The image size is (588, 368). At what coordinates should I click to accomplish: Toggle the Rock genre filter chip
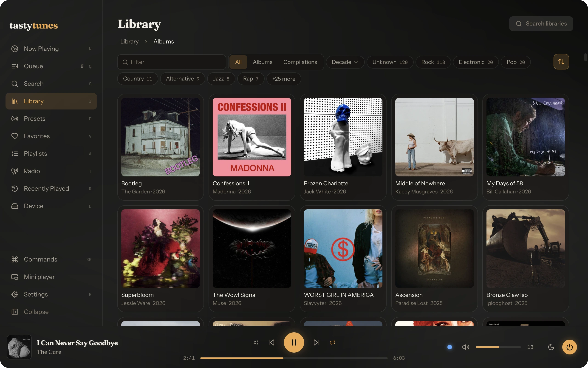point(433,62)
